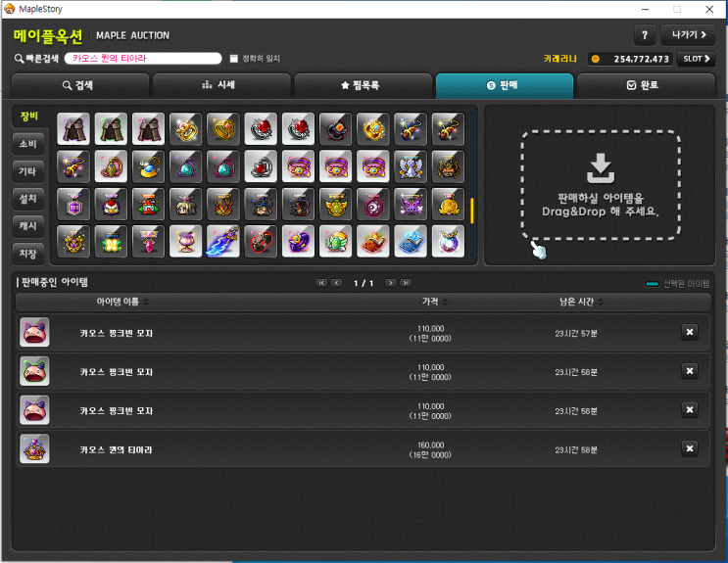Click the Chaos Queen's Tiara listing icon
Viewport: 728px width, 563px height.
coord(34,448)
